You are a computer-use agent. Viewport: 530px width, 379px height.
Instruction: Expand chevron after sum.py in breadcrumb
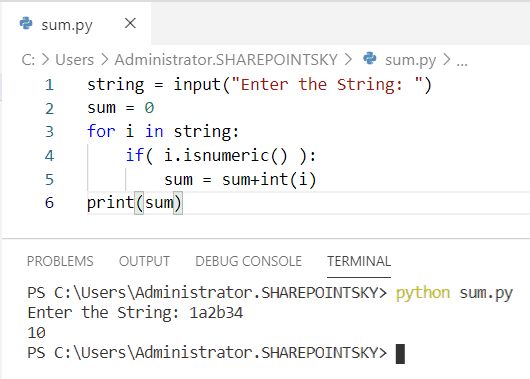coord(447,60)
